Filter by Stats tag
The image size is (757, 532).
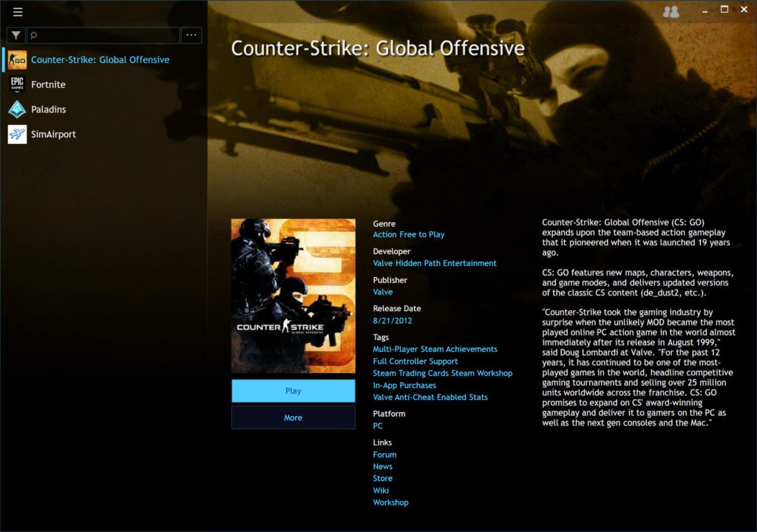tap(478, 398)
